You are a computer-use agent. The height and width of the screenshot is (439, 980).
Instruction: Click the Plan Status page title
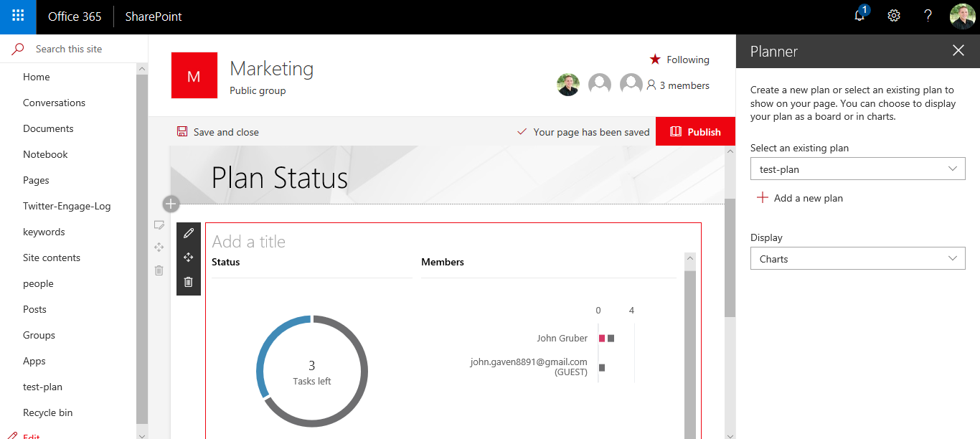(280, 178)
